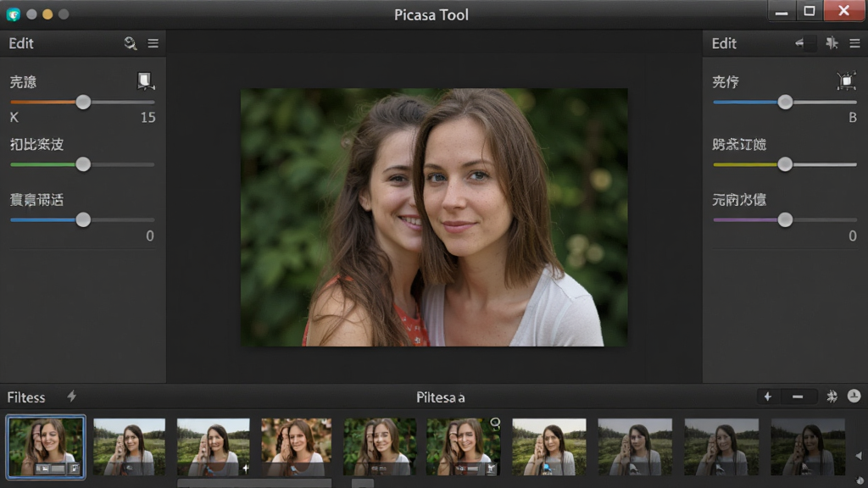Click the minus button in the filter bar
868x488 pixels.
click(x=798, y=396)
